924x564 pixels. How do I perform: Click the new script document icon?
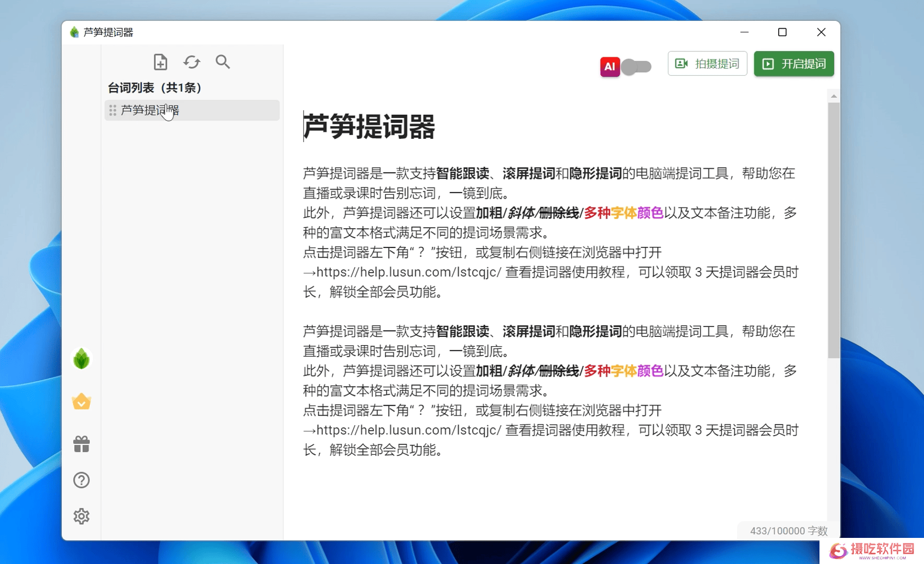tap(160, 62)
